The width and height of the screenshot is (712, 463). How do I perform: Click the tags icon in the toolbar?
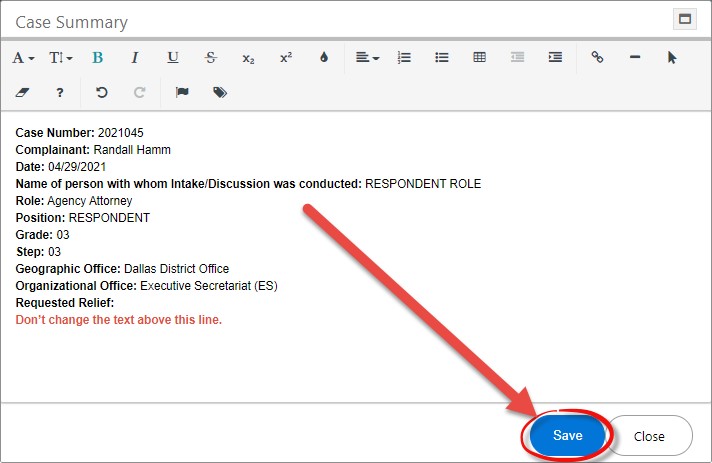click(x=220, y=93)
